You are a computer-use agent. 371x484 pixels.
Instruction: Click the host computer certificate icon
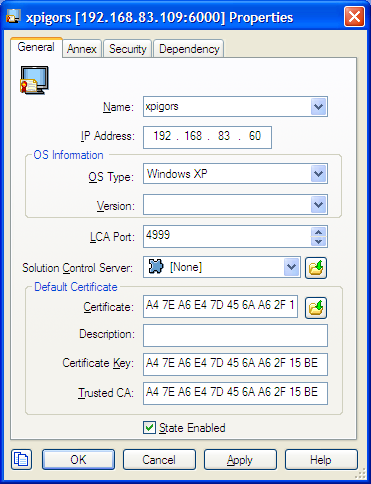coord(34,80)
